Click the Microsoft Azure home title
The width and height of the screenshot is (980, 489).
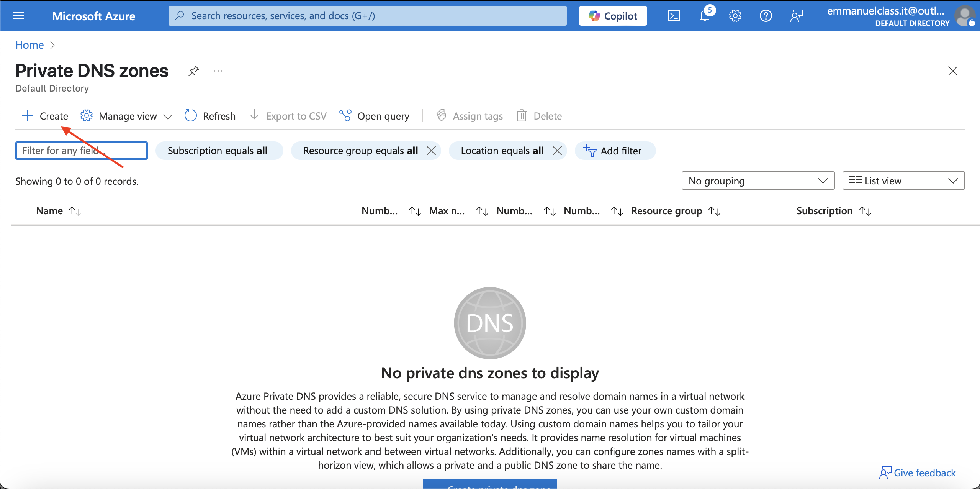click(x=93, y=16)
